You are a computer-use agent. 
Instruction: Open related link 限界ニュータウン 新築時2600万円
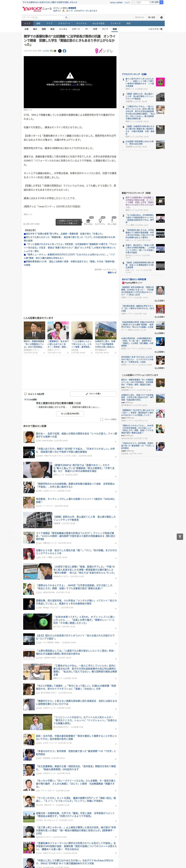pos(69,256)
